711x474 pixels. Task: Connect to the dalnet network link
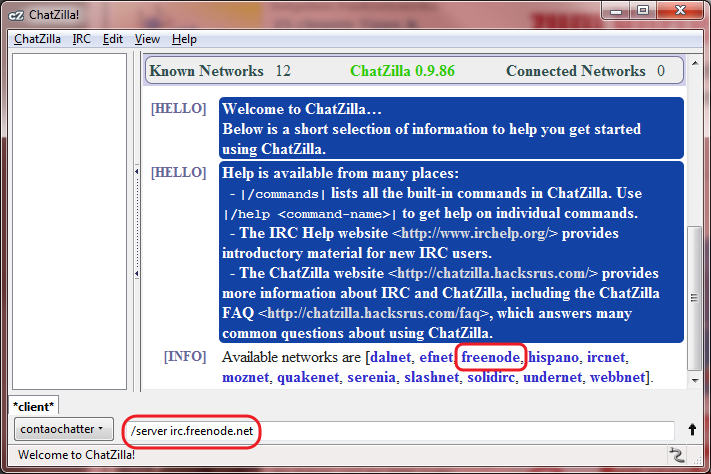click(391, 357)
